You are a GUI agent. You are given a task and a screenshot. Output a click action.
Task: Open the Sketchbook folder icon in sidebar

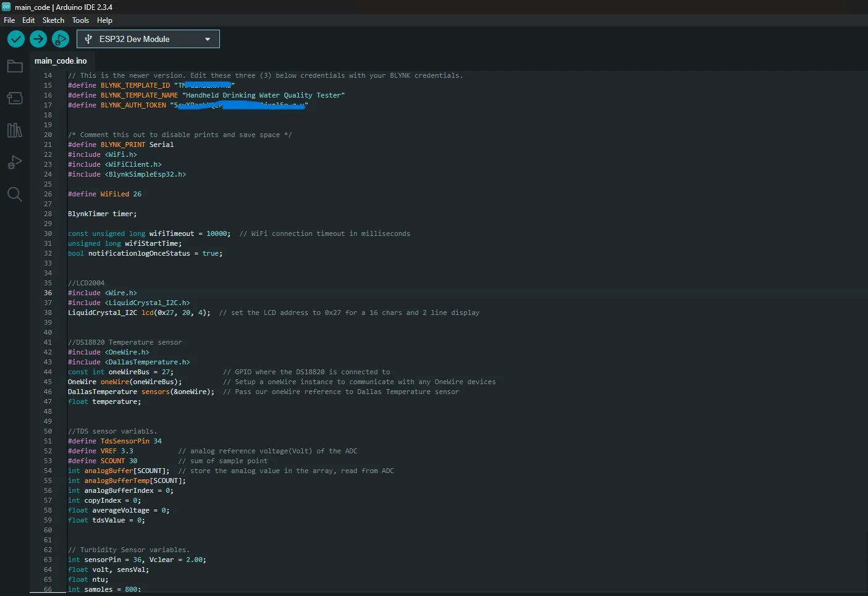tap(15, 66)
